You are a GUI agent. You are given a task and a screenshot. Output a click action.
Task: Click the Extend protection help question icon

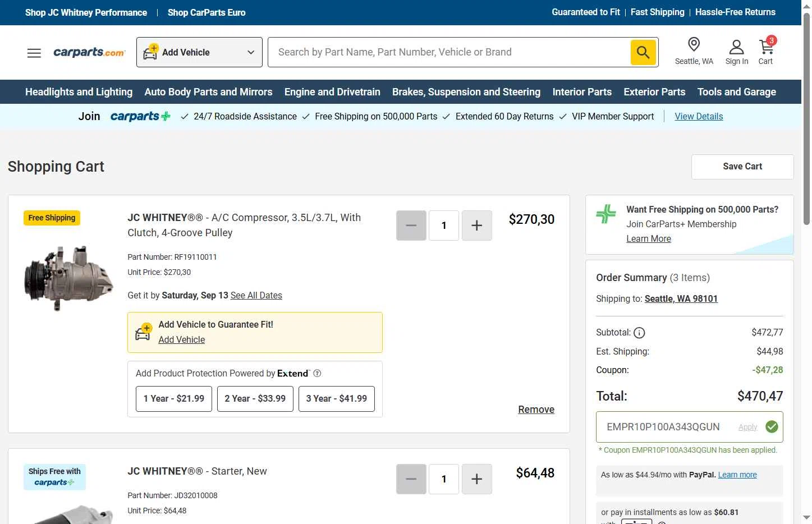[x=317, y=373]
